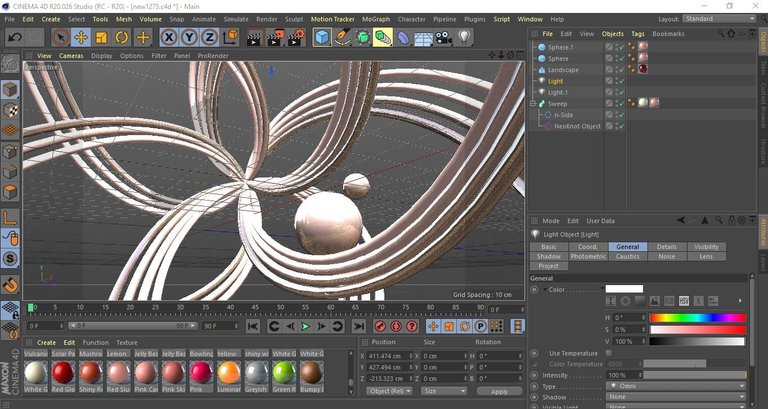This screenshot has height=409, width=768.
Task: Click the Autokeying button
Action: [396, 326]
